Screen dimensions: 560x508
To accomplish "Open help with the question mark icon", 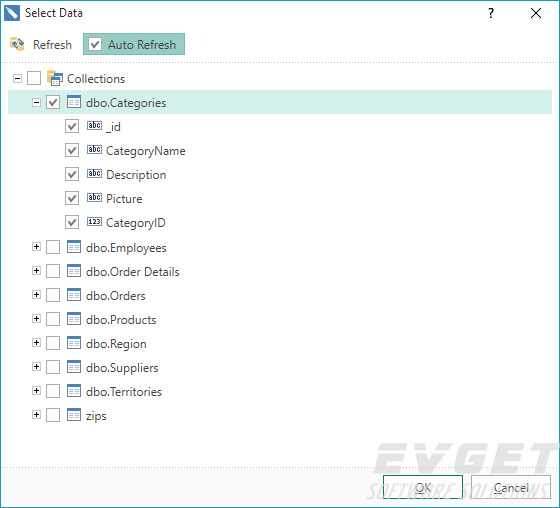I will click(x=491, y=13).
